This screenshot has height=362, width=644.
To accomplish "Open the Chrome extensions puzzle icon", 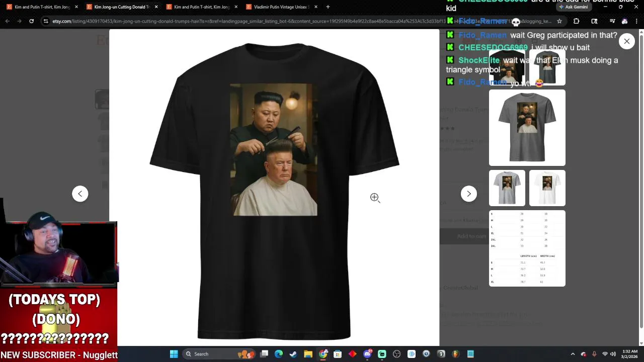I will point(577,21).
